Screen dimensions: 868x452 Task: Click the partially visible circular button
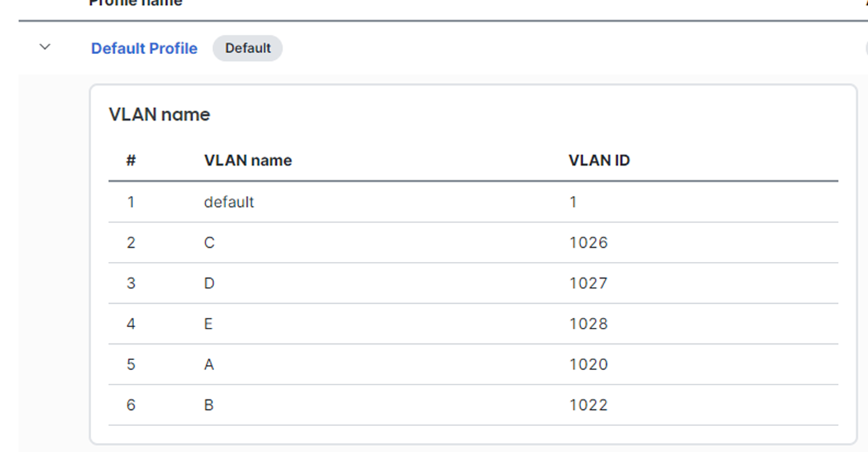pos(866,48)
